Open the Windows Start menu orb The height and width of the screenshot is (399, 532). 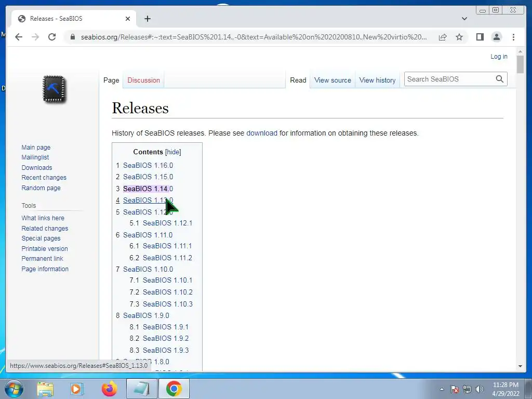[14, 389]
